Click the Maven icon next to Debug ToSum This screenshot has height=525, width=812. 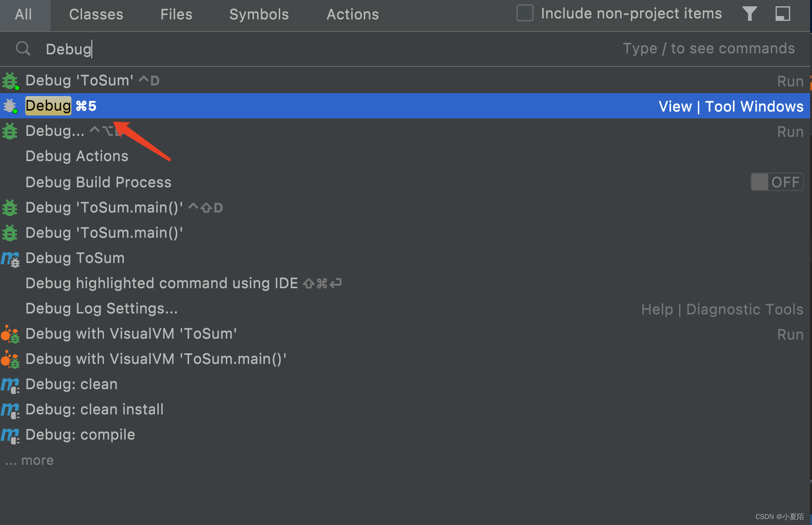click(10, 259)
